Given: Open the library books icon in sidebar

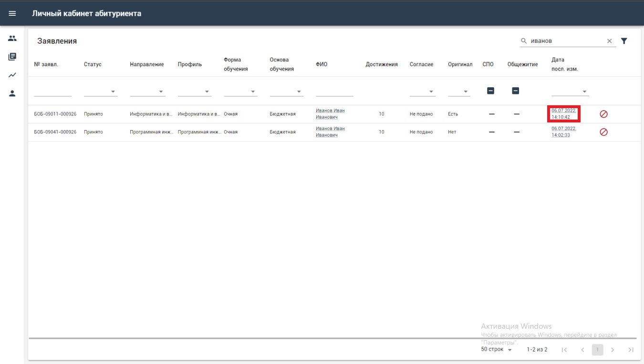Looking at the screenshot, I should [x=12, y=57].
